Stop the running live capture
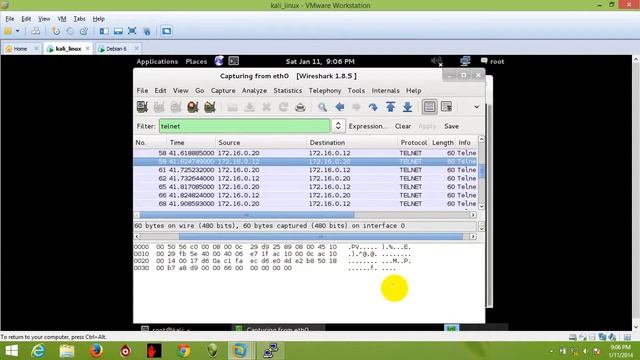Screen dimensions: 640x360 click(193, 107)
